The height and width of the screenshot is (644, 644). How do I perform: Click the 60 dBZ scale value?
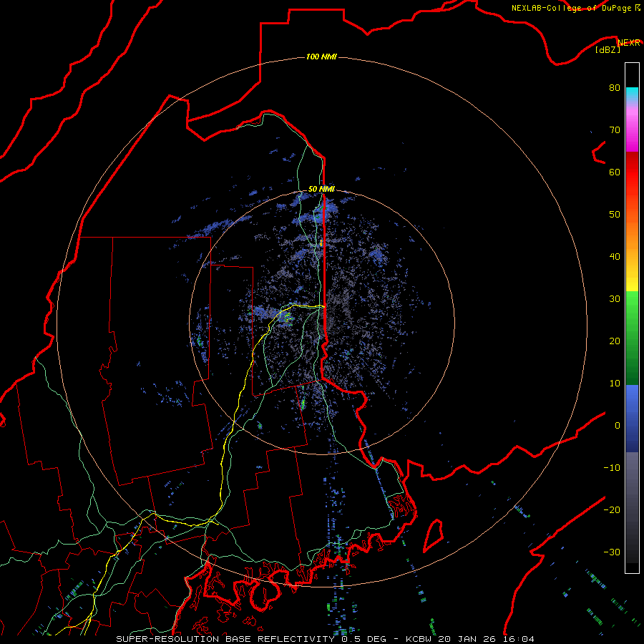[x=615, y=172]
